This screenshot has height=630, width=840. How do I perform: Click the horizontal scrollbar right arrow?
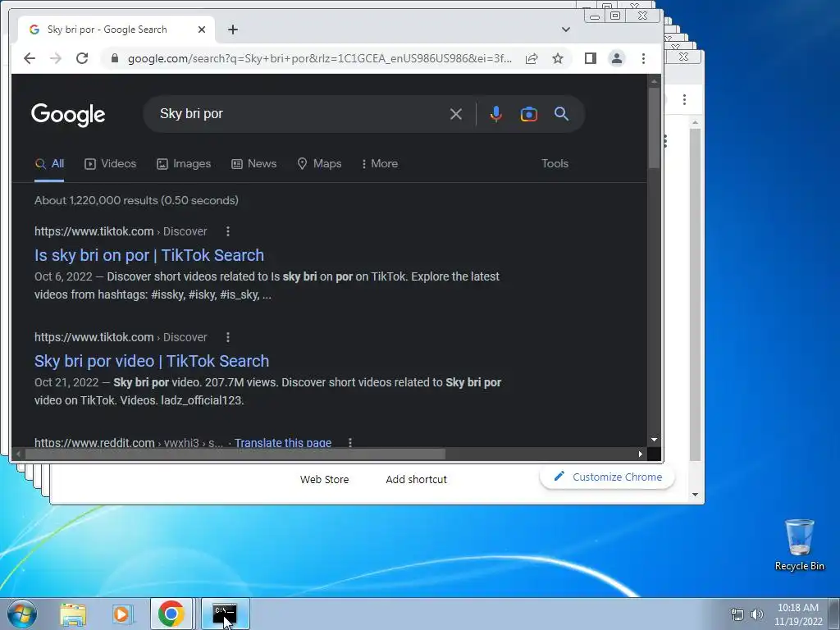(640, 454)
